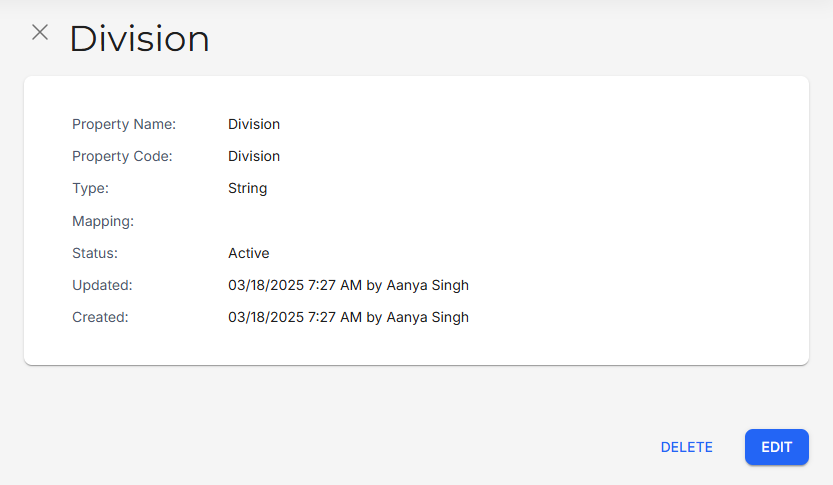Select the String type value
Image resolution: width=833 pixels, height=485 pixels.
[247, 188]
